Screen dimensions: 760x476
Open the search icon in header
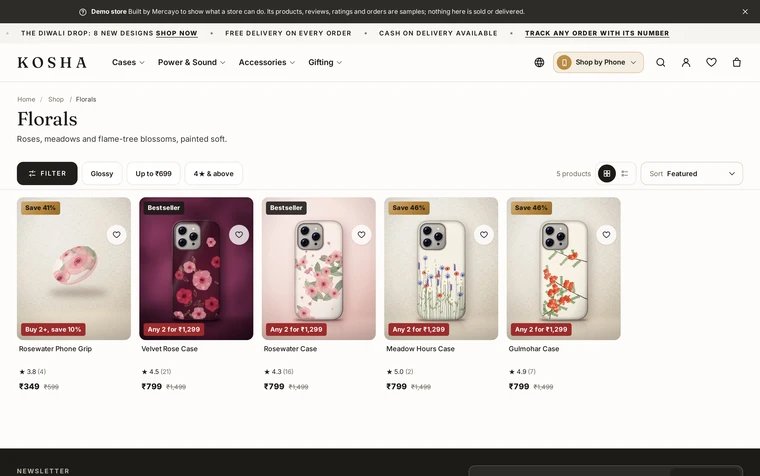tap(660, 63)
